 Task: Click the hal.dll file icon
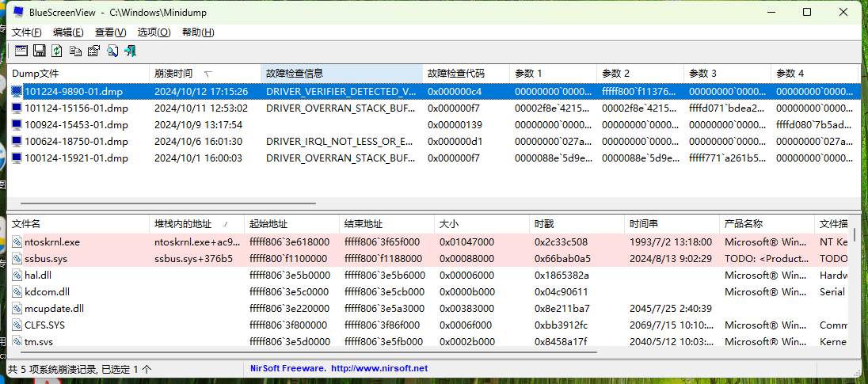(x=17, y=275)
